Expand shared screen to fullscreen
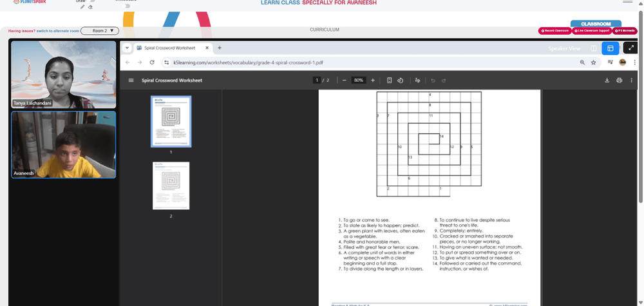 click(x=631, y=48)
